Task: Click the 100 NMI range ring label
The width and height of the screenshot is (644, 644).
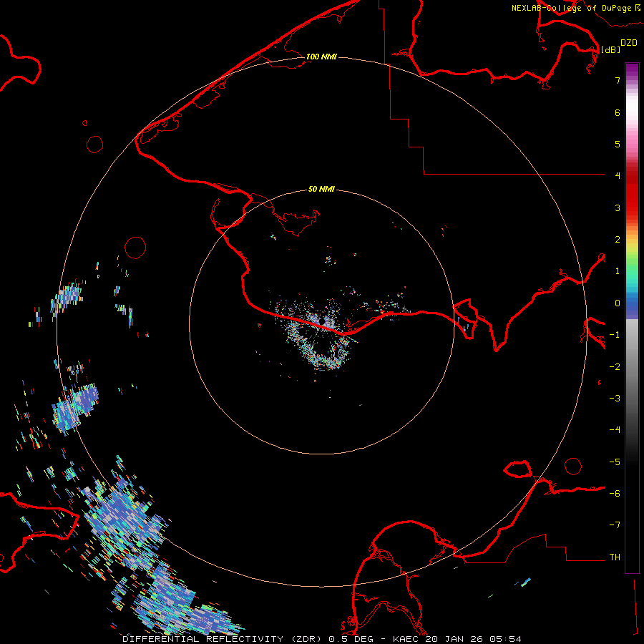Action: pyautogui.click(x=321, y=57)
